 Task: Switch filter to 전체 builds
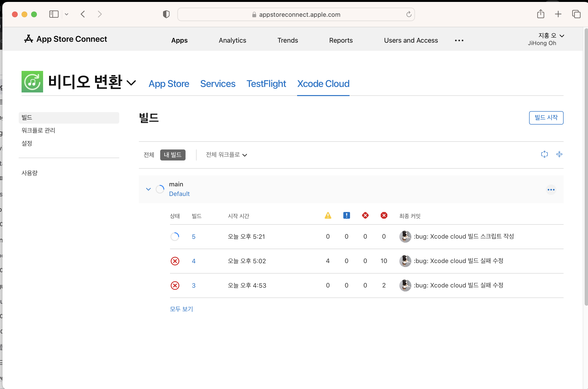[149, 155]
